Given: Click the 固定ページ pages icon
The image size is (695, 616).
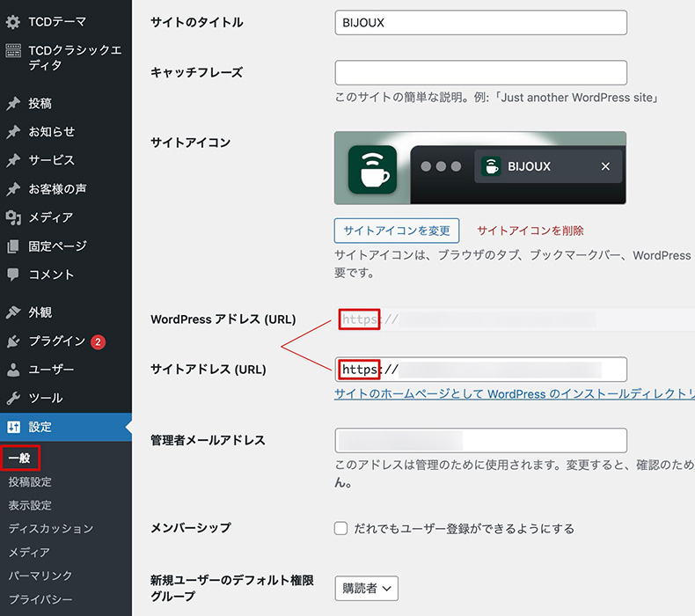Looking at the screenshot, I should (13, 246).
